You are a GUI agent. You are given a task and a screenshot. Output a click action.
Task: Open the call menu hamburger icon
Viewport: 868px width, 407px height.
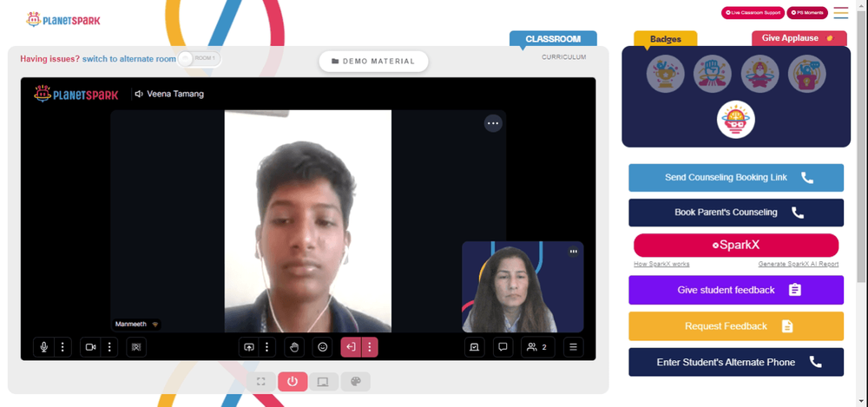pyautogui.click(x=573, y=347)
